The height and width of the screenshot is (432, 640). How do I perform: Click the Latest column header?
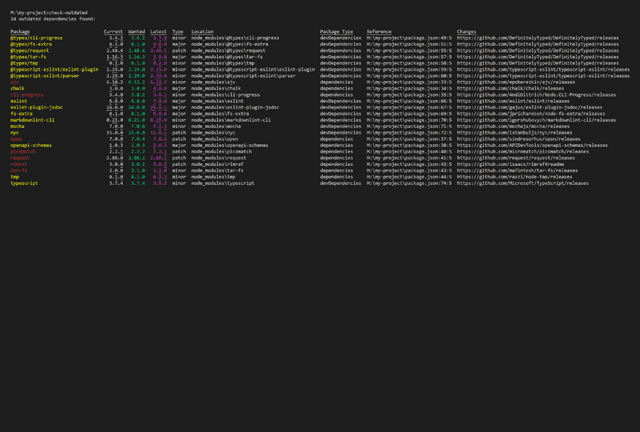pyautogui.click(x=158, y=31)
